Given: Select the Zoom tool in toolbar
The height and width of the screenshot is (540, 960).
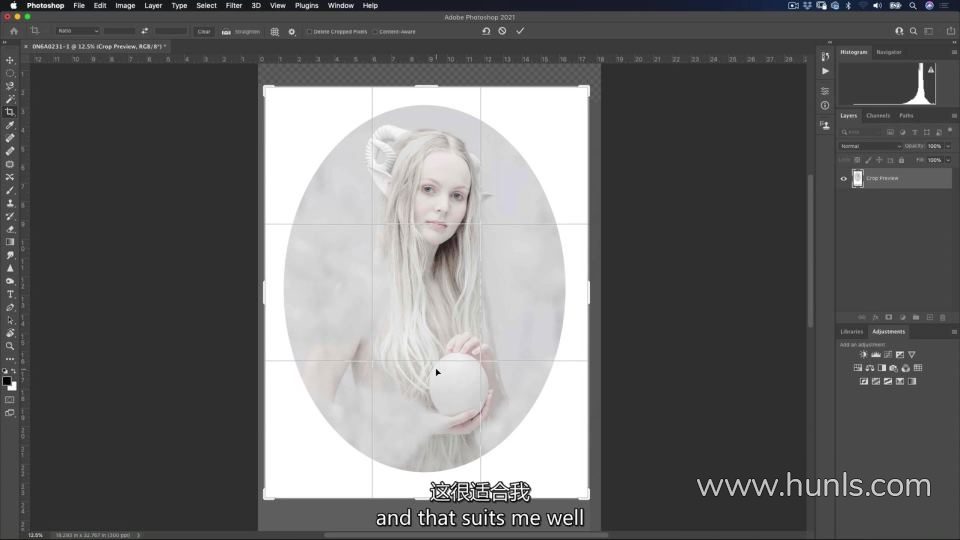Looking at the screenshot, I should click(x=10, y=346).
